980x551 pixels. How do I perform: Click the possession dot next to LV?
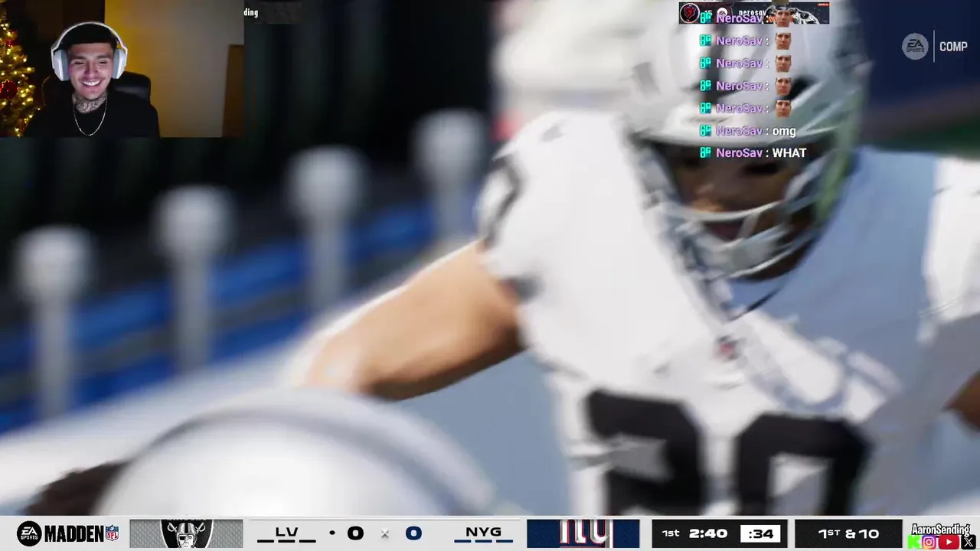click(332, 533)
